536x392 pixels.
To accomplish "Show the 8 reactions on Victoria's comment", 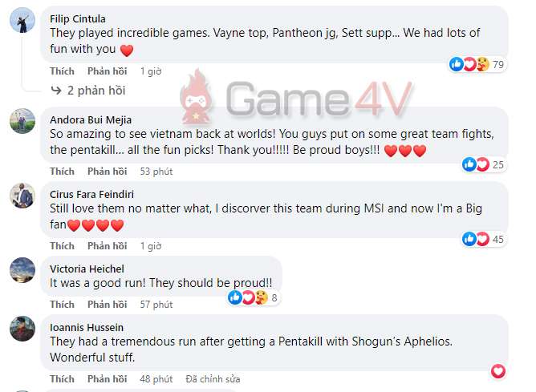I will point(254,297).
